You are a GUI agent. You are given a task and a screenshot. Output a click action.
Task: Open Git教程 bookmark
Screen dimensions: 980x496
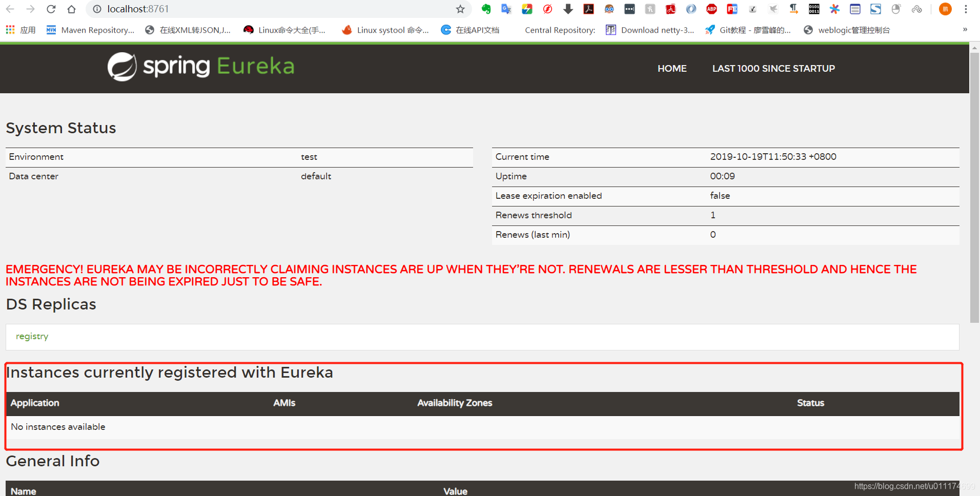coord(748,30)
